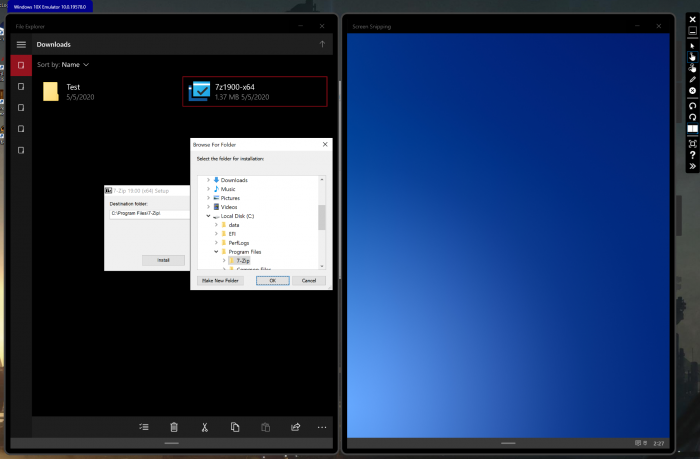
Task: Expand the Videos tree node
Action: 208,207
